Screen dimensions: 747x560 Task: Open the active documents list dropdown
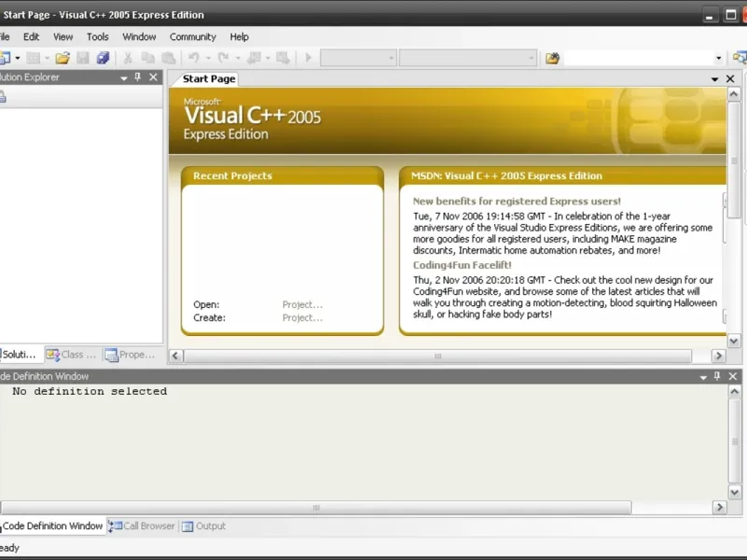click(714, 79)
